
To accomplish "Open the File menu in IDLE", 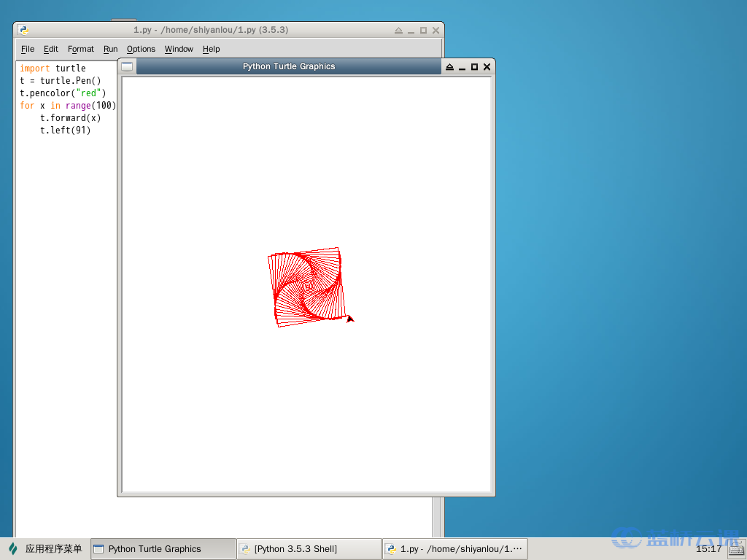I will tap(28, 49).
